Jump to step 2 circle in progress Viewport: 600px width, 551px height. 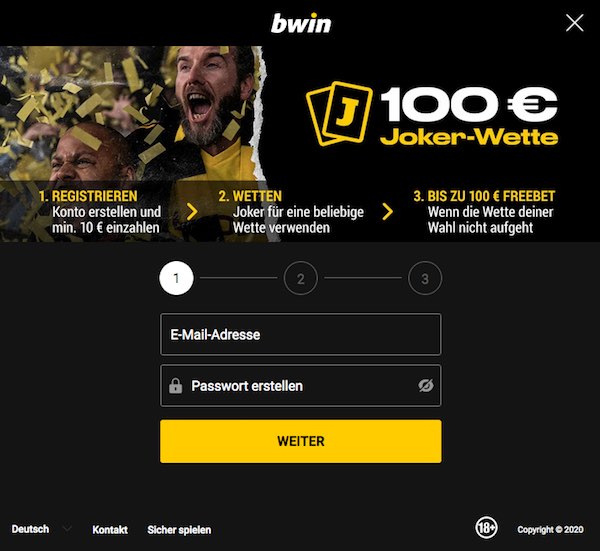tap(301, 278)
